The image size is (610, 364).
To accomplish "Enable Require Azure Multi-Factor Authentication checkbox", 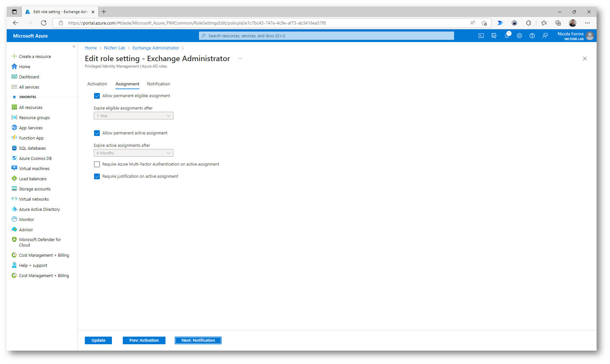I will click(97, 164).
